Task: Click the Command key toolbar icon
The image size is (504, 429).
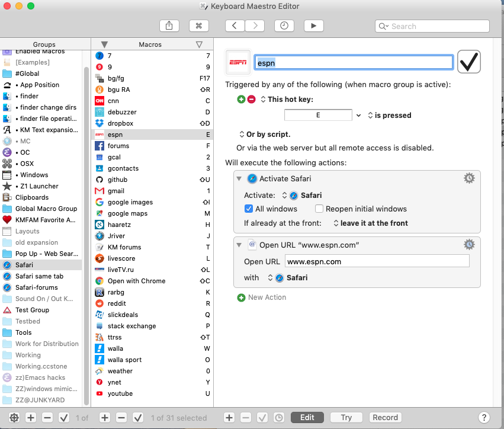Action: (x=199, y=25)
